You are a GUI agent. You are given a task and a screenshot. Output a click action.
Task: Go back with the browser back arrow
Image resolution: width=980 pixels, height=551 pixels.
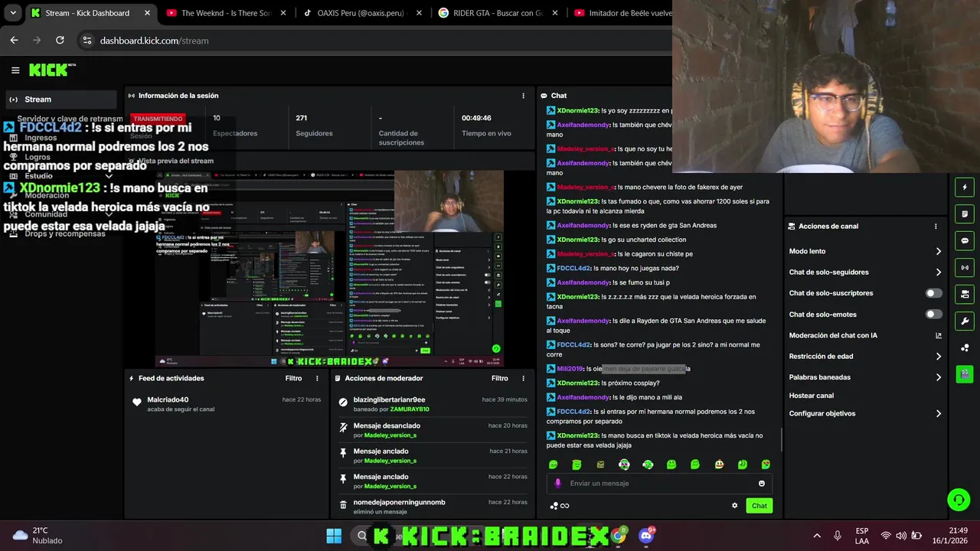click(14, 41)
